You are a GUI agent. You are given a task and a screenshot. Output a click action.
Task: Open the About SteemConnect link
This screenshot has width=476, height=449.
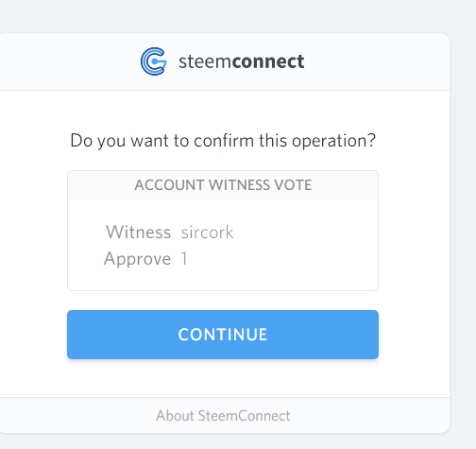click(x=223, y=416)
